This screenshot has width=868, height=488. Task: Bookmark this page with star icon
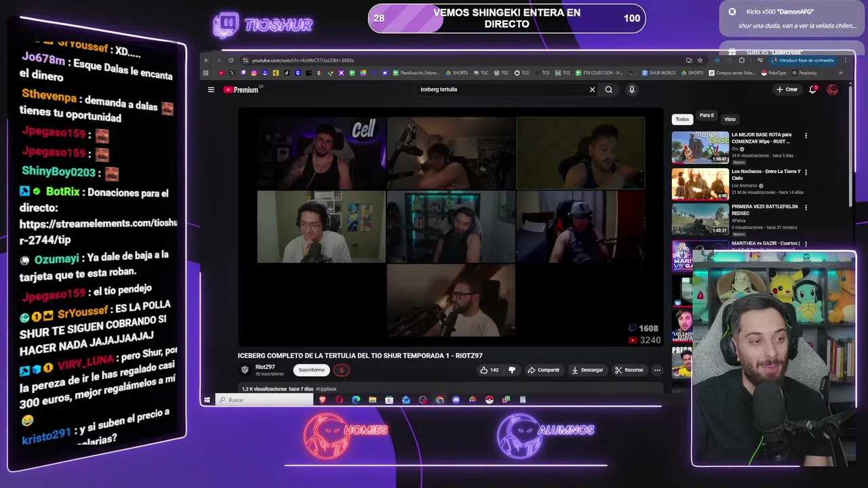point(700,60)
